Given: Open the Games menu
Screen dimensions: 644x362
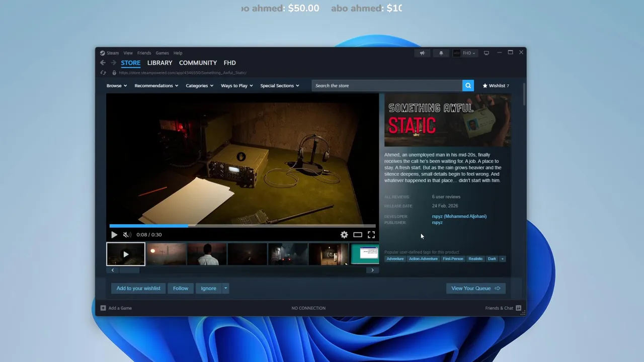Looking at the screenshot, I should tap(162, 53).
